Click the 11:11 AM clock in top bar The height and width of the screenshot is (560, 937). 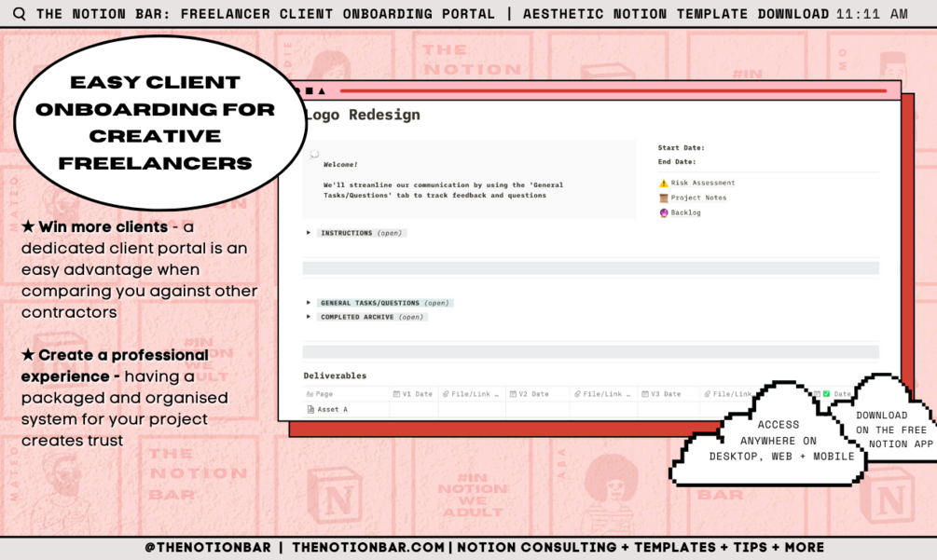(872, 14)
